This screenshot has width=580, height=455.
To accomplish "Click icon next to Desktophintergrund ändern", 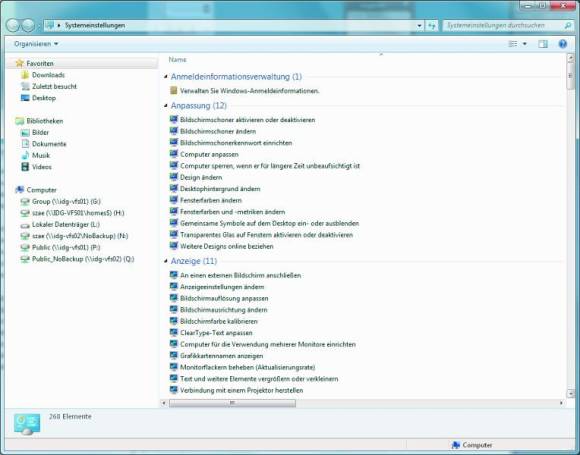I will click(173, 188).
